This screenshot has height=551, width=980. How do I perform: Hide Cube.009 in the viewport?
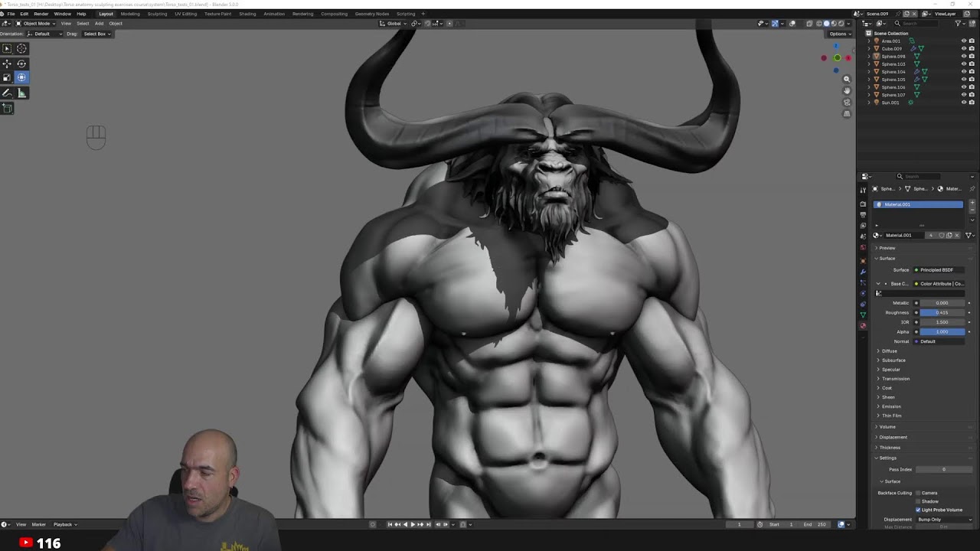[x=963, y=48]
